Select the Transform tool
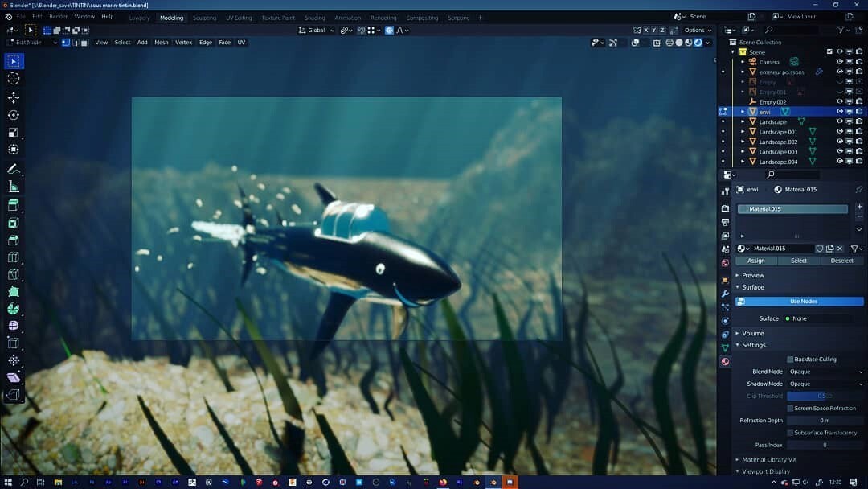Viewport: 868px width, 489px height. (x=14, y=150)
